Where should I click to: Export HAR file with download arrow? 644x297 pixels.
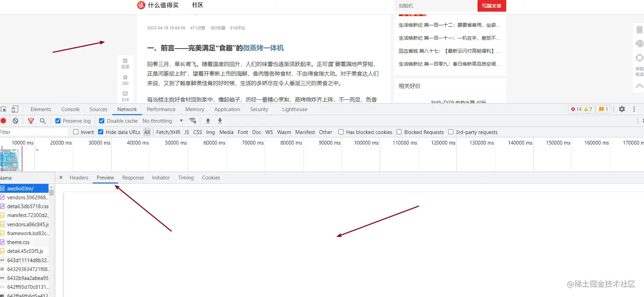pyautogui.click(x=220, y=121)
